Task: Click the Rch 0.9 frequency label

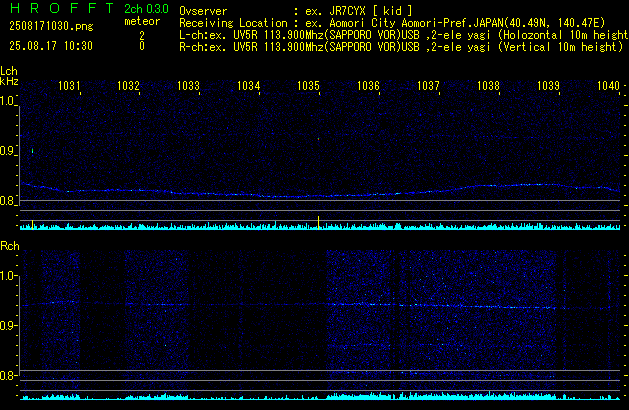Action: [x=7, y=325]
